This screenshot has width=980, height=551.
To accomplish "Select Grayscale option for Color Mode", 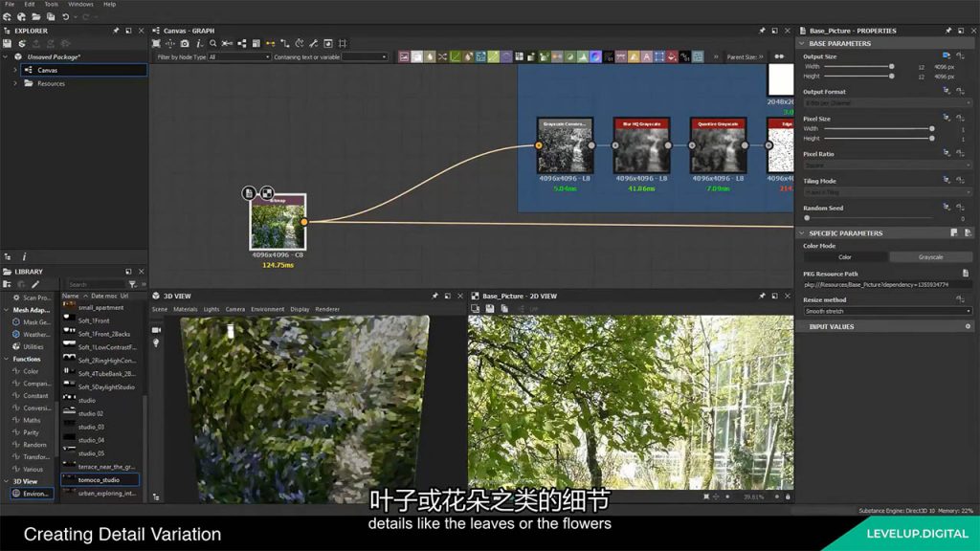I will (930, 256).
